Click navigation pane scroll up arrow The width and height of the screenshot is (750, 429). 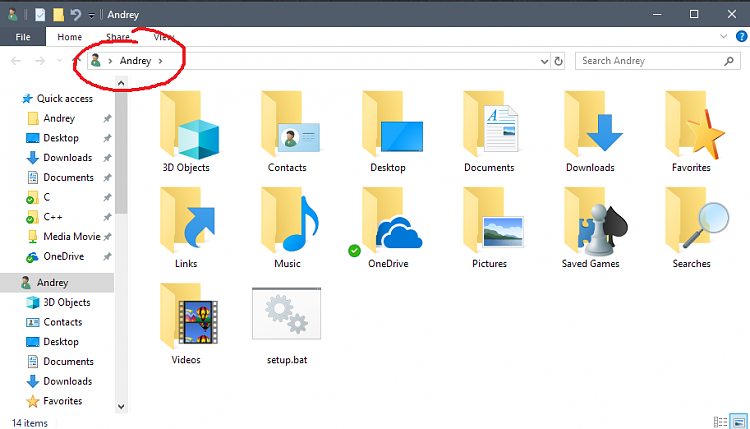121,83
